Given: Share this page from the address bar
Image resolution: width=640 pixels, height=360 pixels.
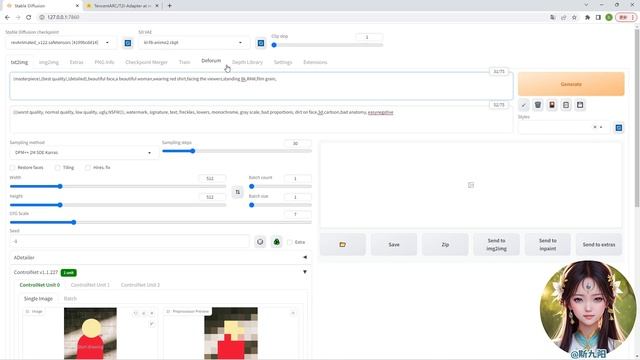Looking at the screenshot, I should tap(563, 17).
